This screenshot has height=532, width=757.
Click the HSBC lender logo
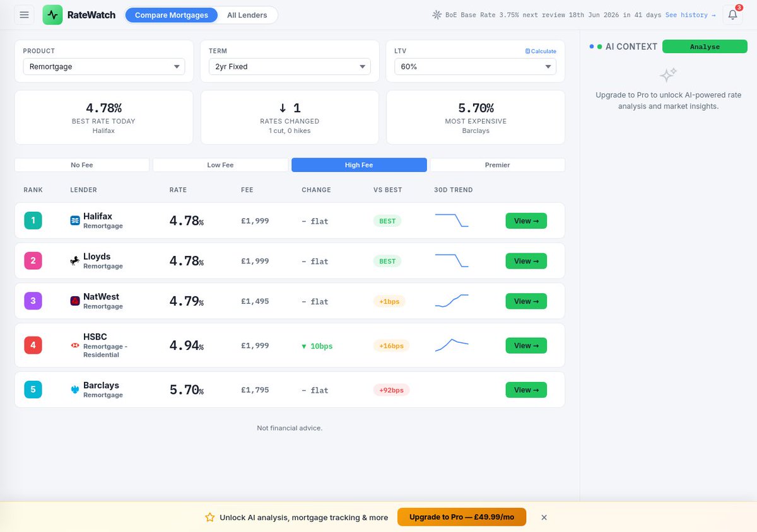75,345
